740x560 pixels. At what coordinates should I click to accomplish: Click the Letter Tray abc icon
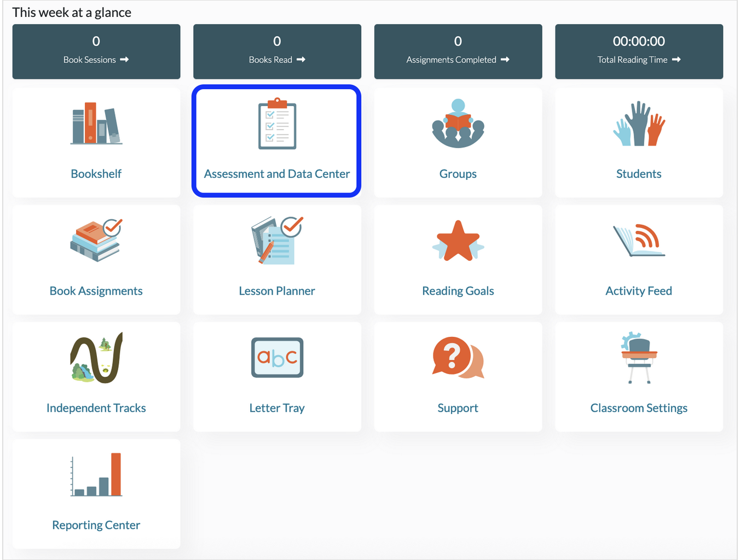pos(277,357)
